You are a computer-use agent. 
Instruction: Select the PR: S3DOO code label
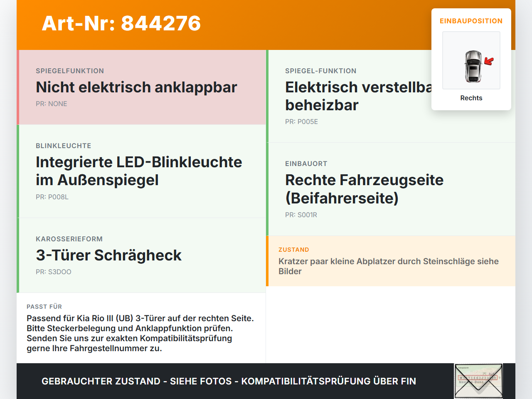click(x=54, y=272)
